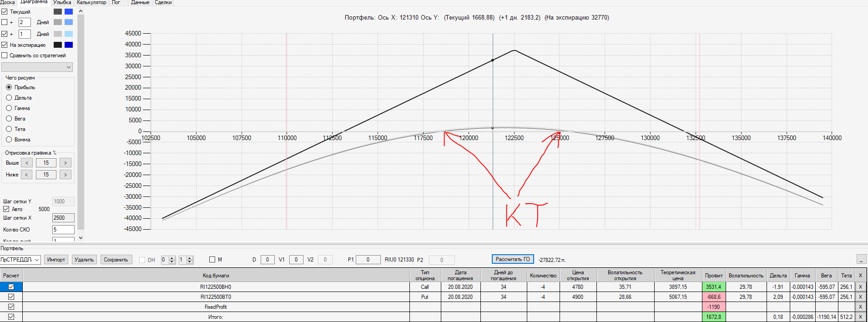Toggle the +1 Дней line checkbox
This screenshot has height=322, width=868.
[x=5, y=34]
